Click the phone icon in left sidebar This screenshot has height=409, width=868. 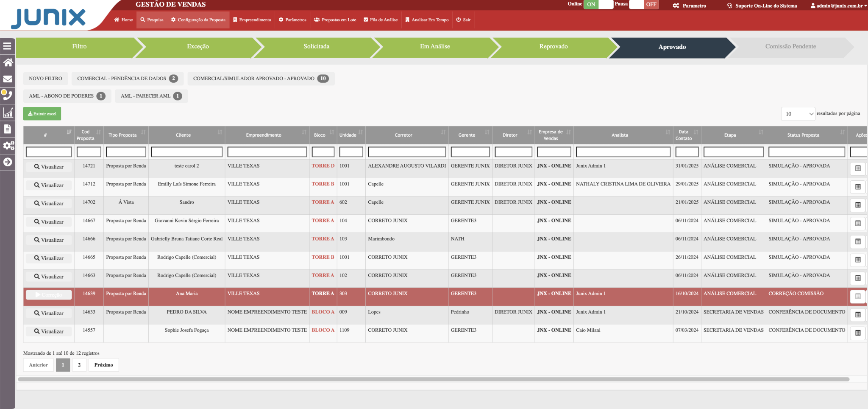pyautogui.click(x=8, y=95)
